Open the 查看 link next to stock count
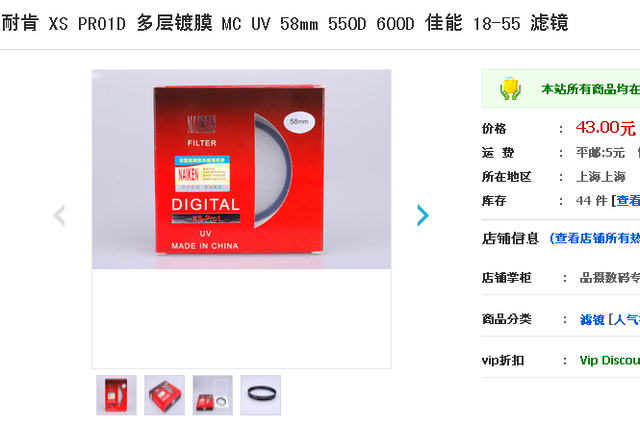Screen dimensions: 640x426 point(628,200)
